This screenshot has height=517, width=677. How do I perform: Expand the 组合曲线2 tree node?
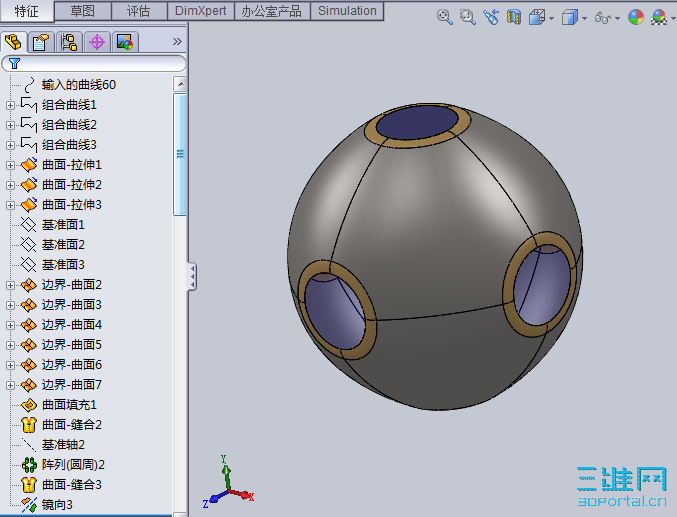click(x=10, y=125)
